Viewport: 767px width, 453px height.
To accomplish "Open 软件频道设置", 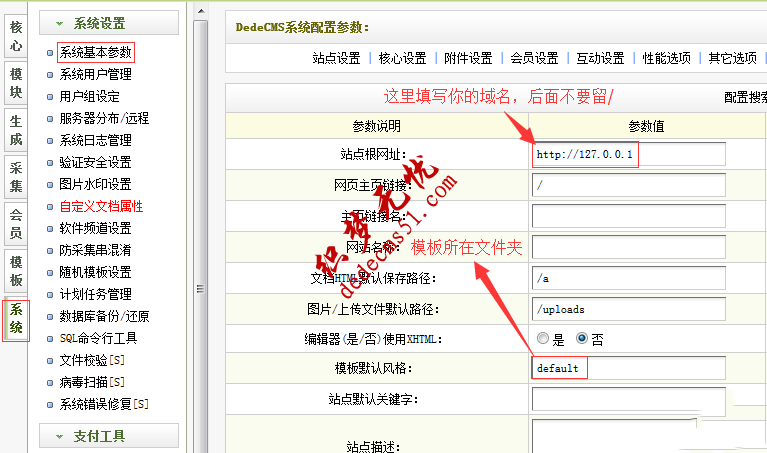I will (x=95, y=228).
